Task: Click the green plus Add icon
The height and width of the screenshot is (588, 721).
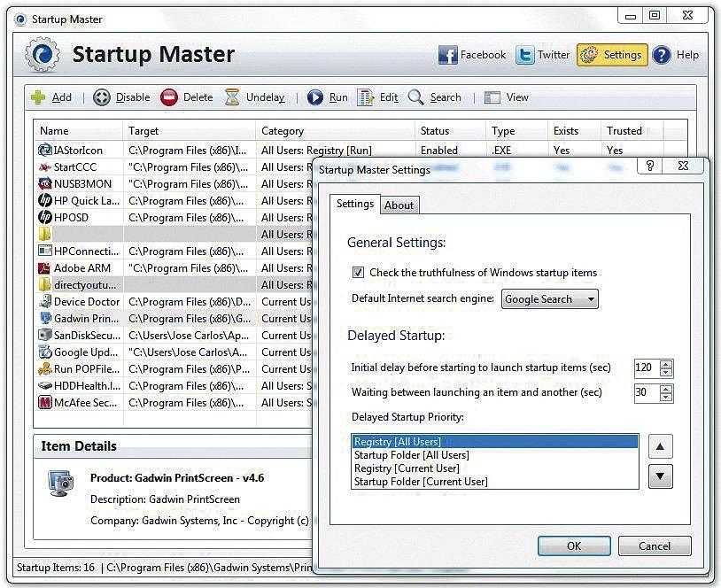Action: pyautogui.click(x=38, y=97)
